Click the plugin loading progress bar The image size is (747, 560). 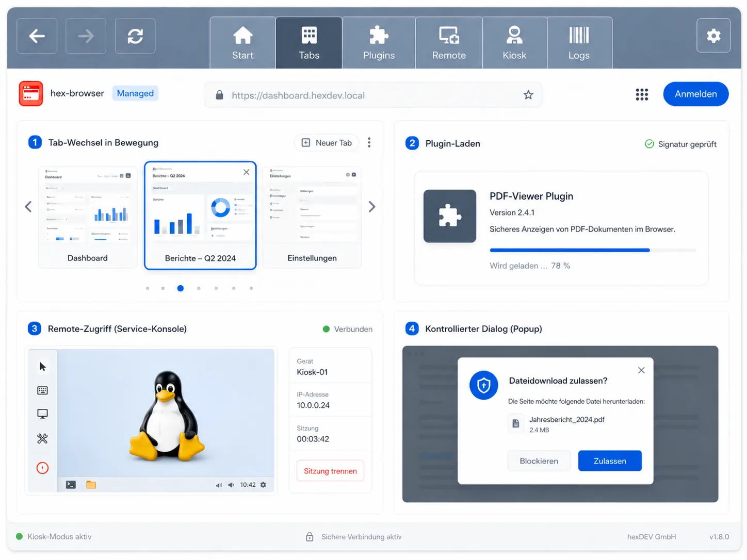tap(593, 250)
